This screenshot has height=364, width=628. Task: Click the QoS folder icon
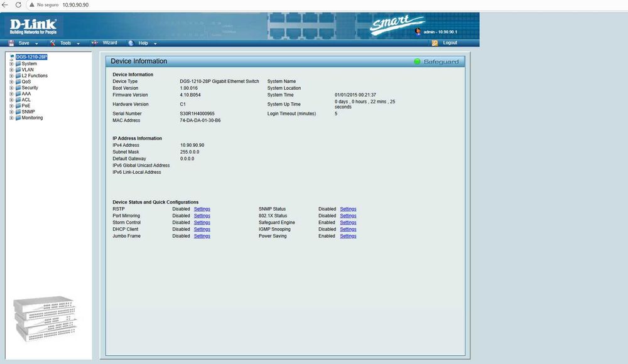18,82
